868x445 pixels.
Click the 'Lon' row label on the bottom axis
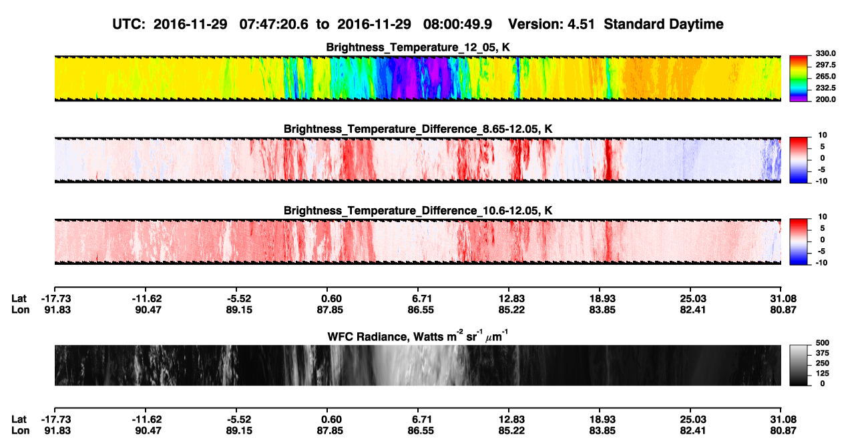point(19,431)
